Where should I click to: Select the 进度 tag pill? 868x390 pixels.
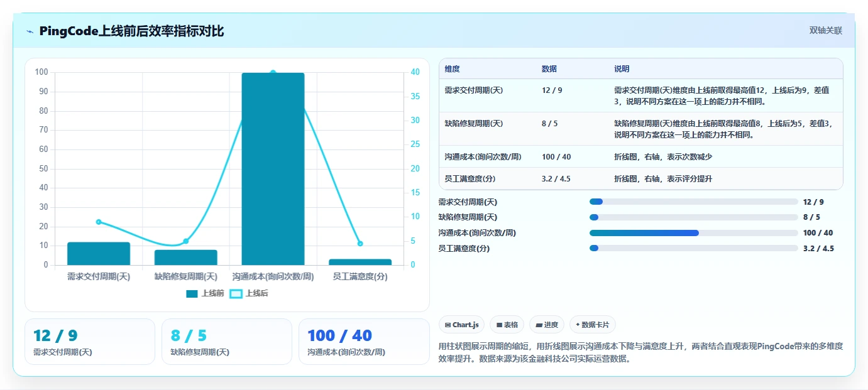pos(547,325)
